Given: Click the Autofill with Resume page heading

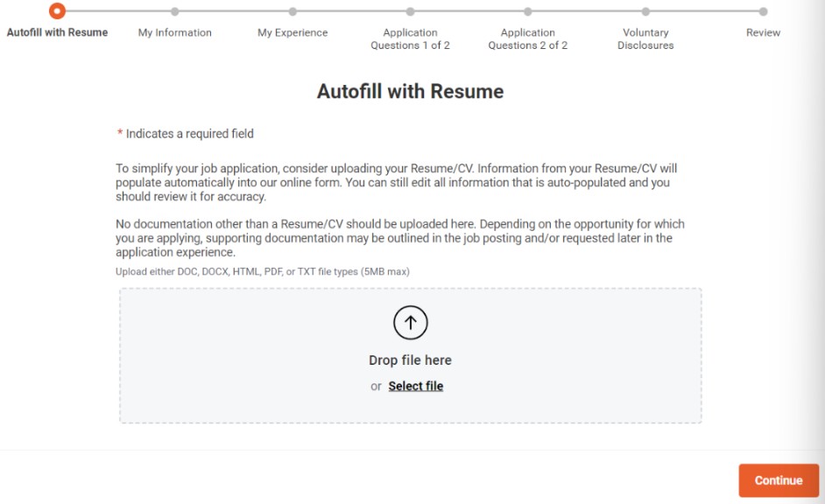Looking at the screenshot, I should point(410,91).
